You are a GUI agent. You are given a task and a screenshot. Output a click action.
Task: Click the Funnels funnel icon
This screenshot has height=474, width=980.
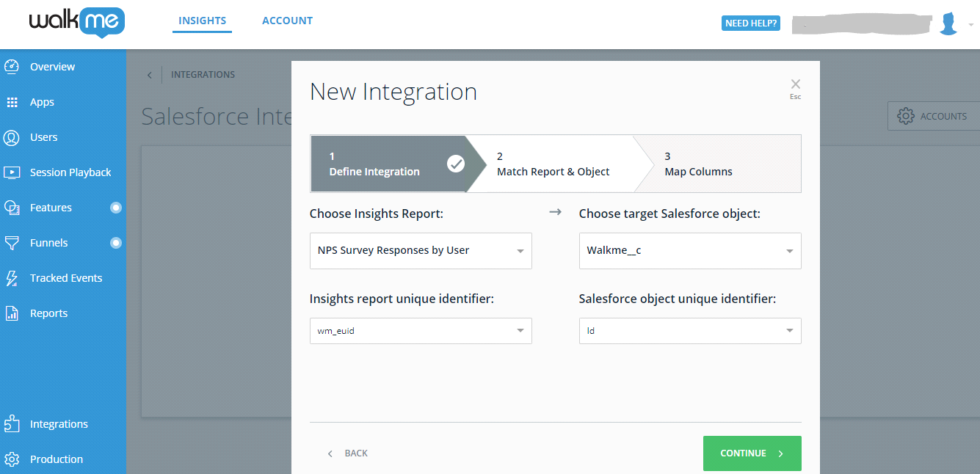point(12,243)
